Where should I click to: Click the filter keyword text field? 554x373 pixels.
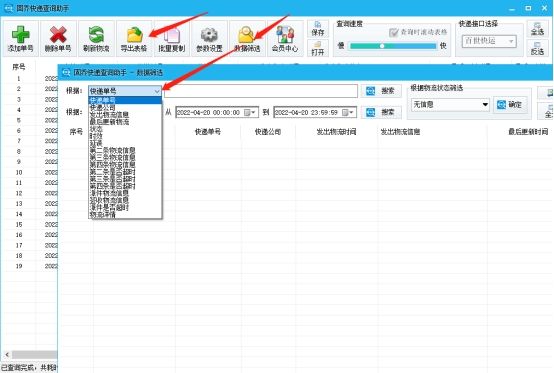261,91
